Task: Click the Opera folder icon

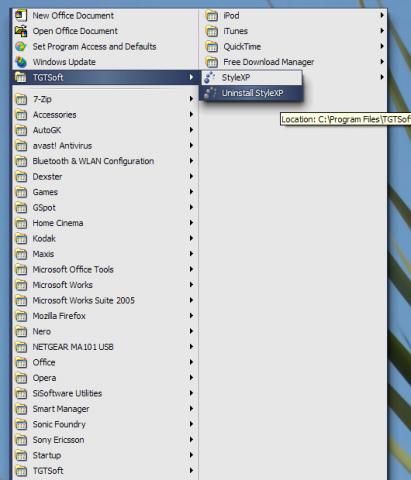Action: coord(21,378)
